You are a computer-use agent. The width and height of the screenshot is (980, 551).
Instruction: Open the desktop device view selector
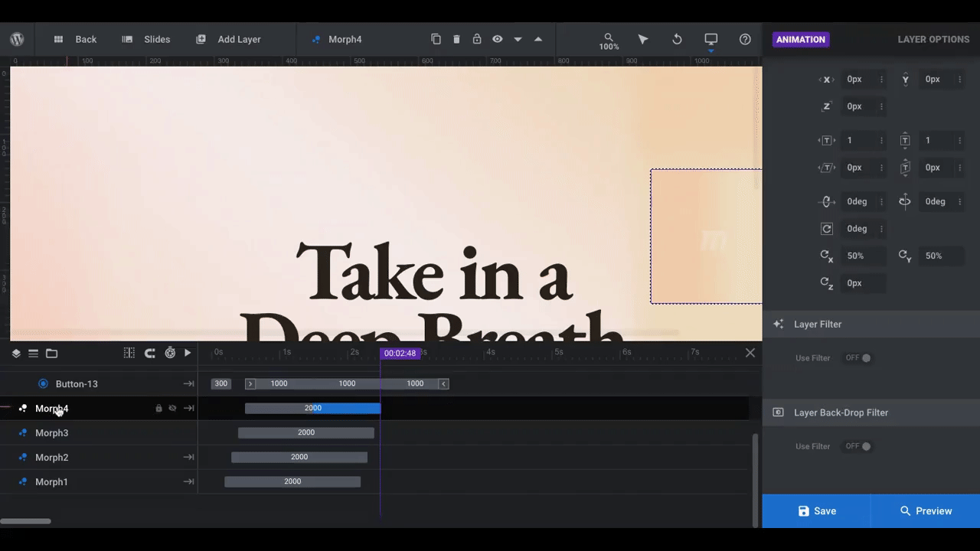click(x=711, y=39)
